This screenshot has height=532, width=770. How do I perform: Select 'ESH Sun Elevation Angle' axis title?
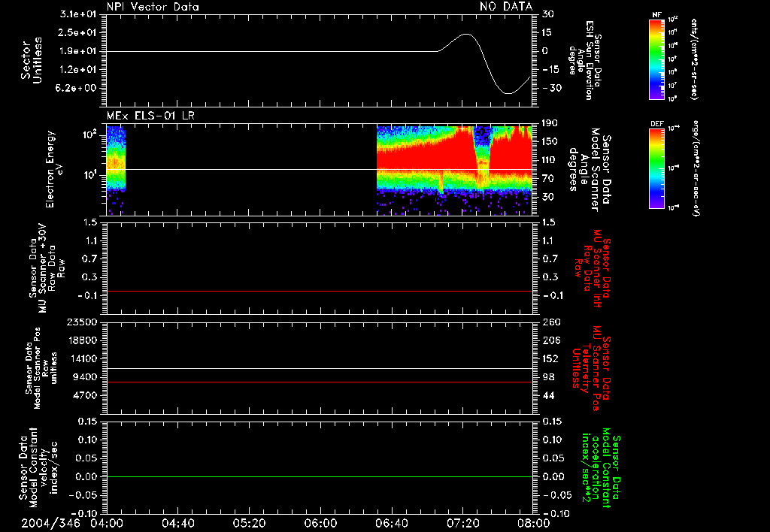(x=586, y=60)
